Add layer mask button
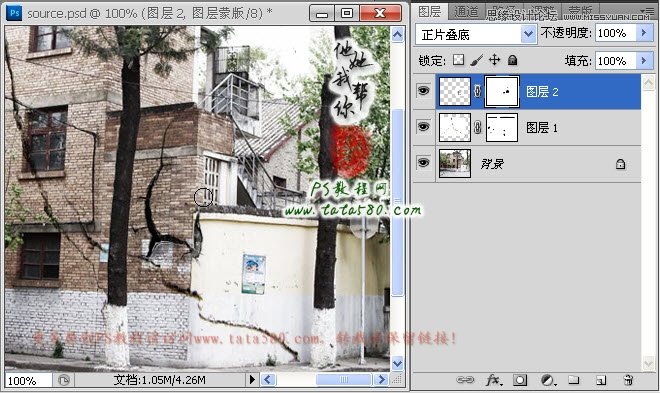 click(x=520, y=380)
